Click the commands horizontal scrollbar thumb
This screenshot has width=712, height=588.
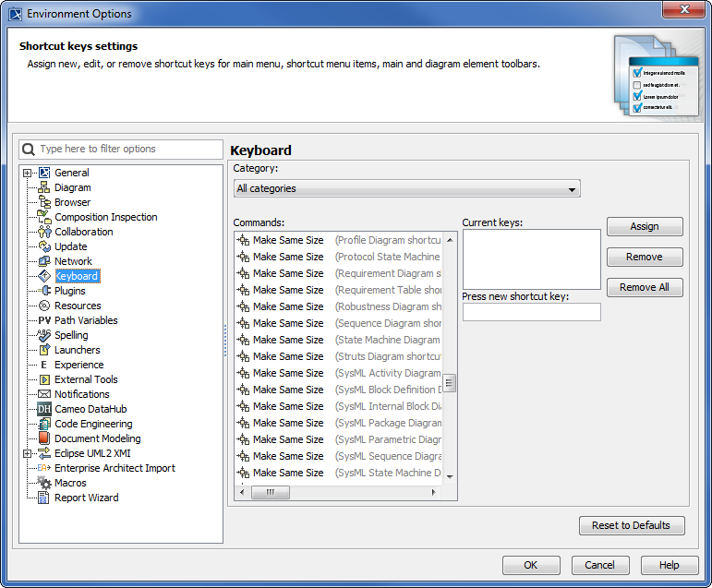pyautogui.click(x=271, y=492)
